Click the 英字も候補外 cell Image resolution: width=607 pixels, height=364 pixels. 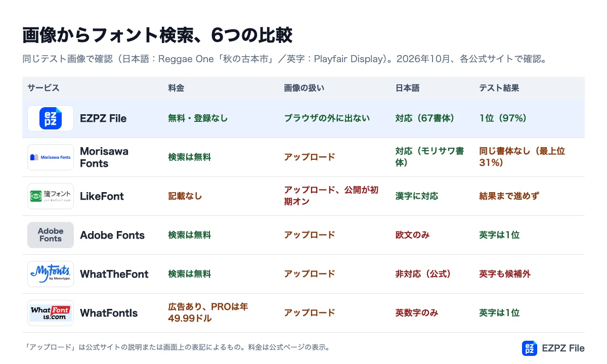coord(505,274)
